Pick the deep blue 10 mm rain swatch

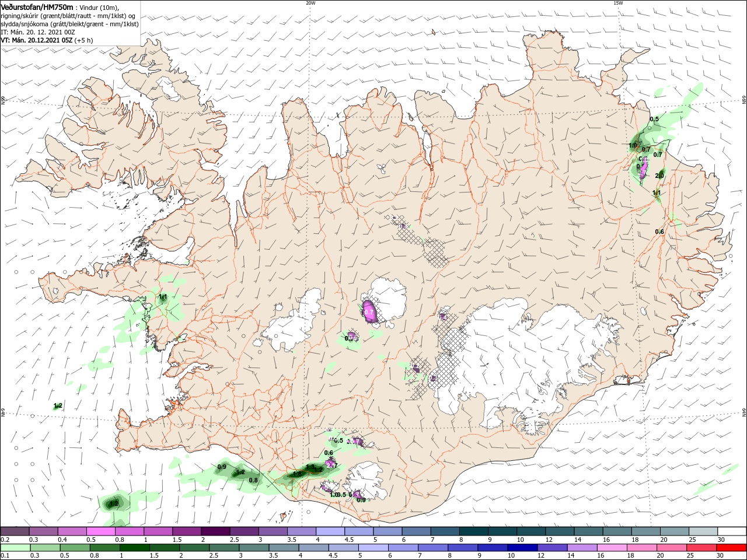522,548
